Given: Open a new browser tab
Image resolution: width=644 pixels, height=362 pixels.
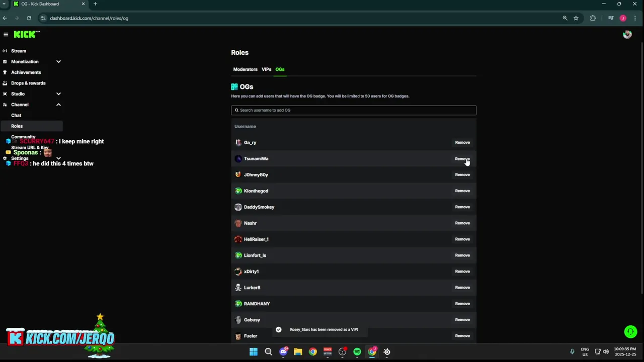Looking at the screenshot, I should [x=95, y=4].
